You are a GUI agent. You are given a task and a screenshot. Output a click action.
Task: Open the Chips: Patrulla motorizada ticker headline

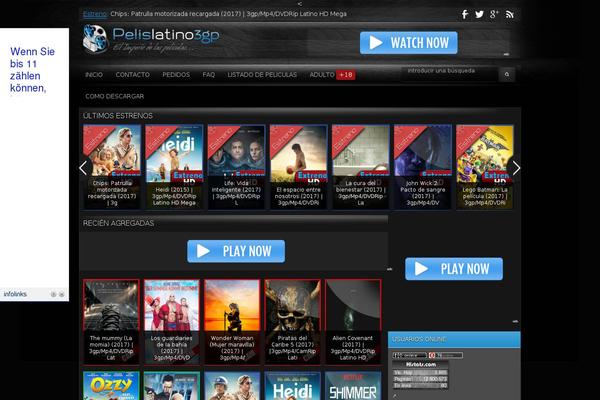tap(228, 14)
